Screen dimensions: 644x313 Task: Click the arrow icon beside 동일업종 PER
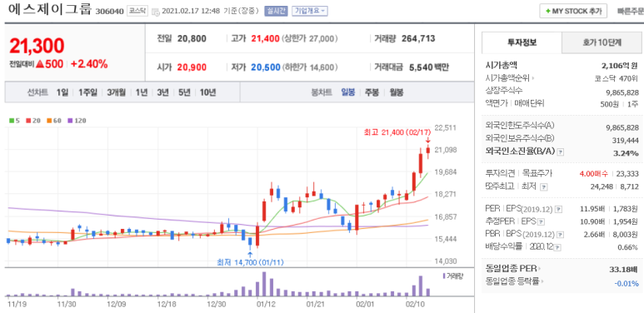pos(540,269)
